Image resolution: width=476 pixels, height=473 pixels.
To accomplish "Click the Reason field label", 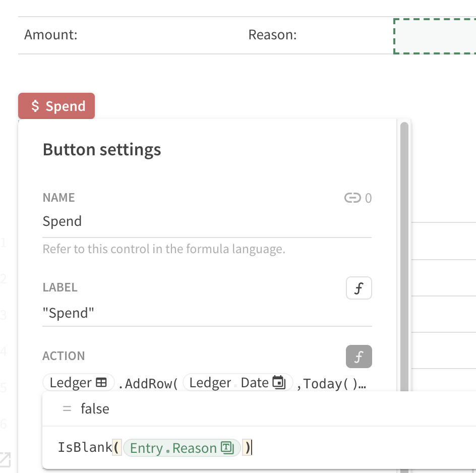I will point(272,35).
